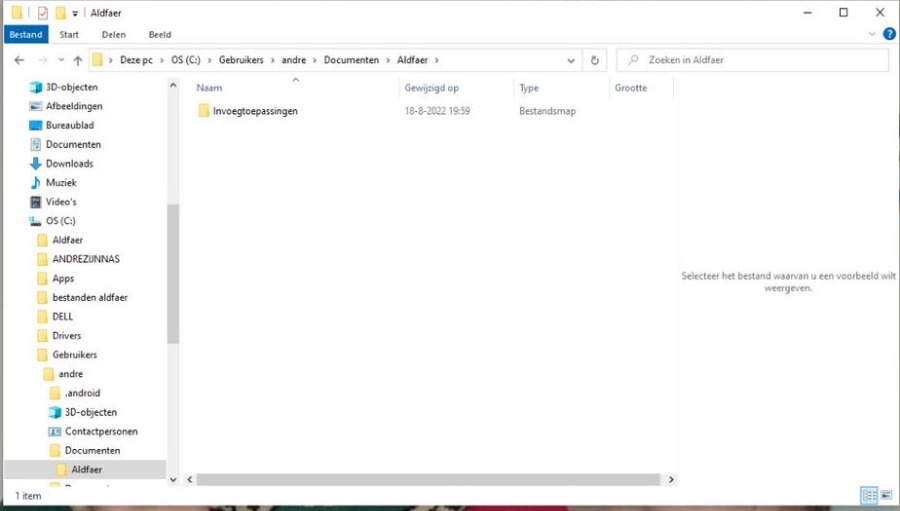Click the Help question mark icon
Viewport: 900px width, 511px height.
click(889, 34)
